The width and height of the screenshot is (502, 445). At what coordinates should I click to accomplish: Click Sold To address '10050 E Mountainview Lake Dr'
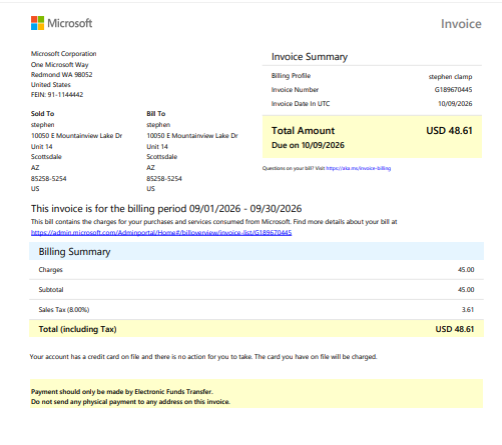click(x=77, y=136)
